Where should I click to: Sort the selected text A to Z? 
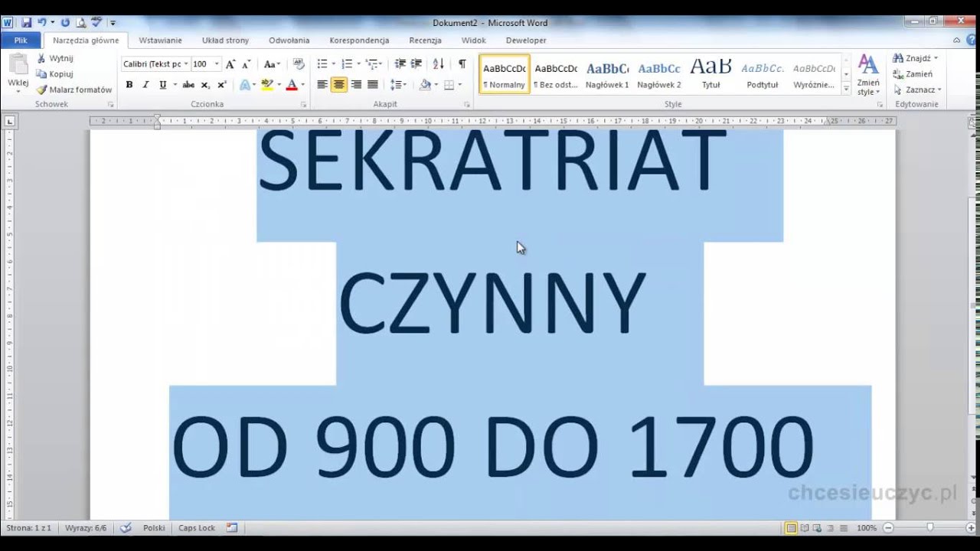point(438,64)
